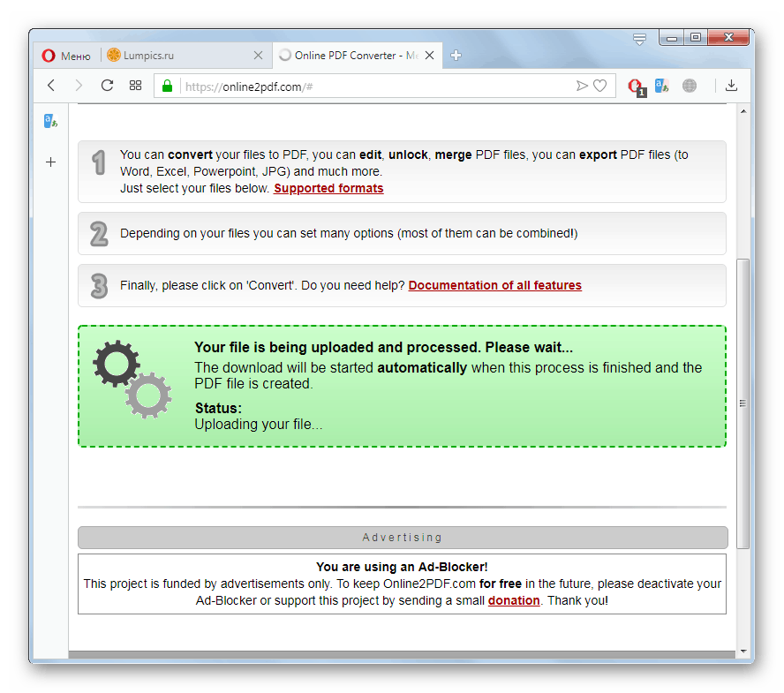The image size is (784, 693).
Task: Open the translator extension in toolbar
Action: tap(661, 86)
